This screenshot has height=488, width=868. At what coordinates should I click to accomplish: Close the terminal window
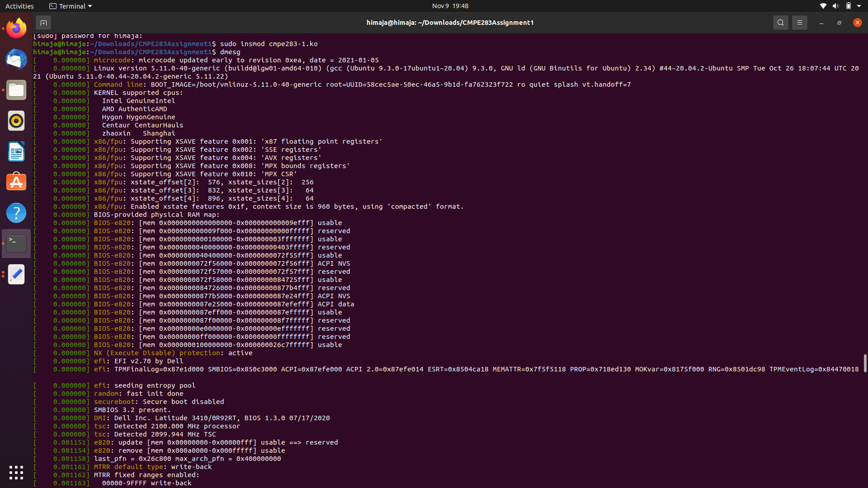[x=857, y=23]
